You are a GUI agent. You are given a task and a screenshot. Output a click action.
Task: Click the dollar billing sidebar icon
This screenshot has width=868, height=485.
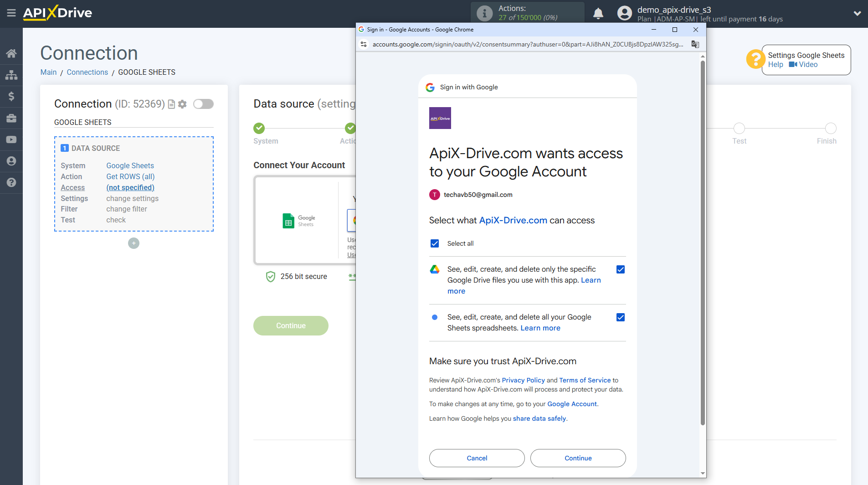click(x=11, y=96)
